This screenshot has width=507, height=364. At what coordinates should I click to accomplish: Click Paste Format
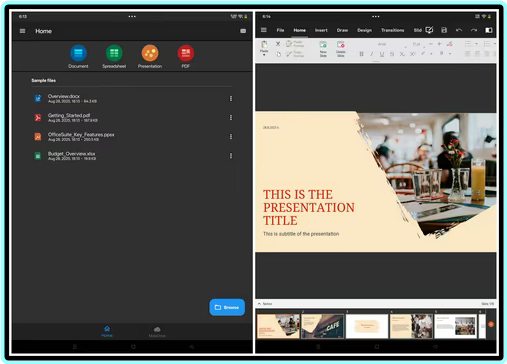[x=295, y=44]
